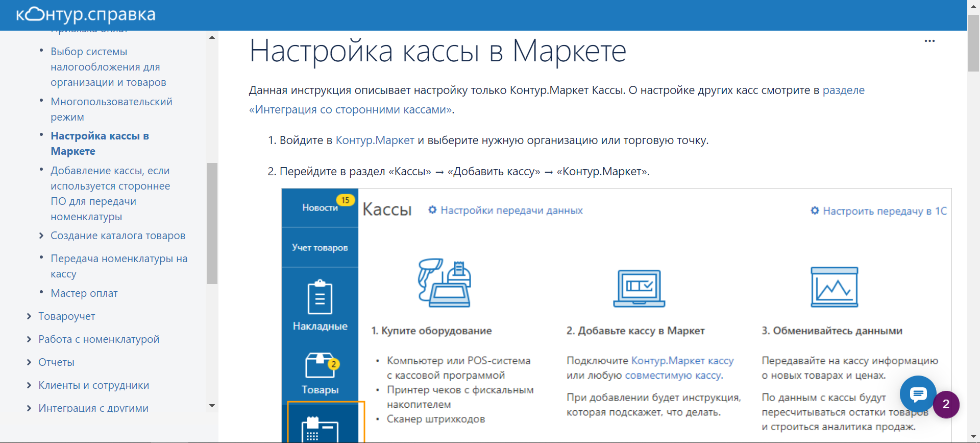Click the gear icon beside Настроить передачу в 1С
The image size is (980, 443).
click(815, 211)
